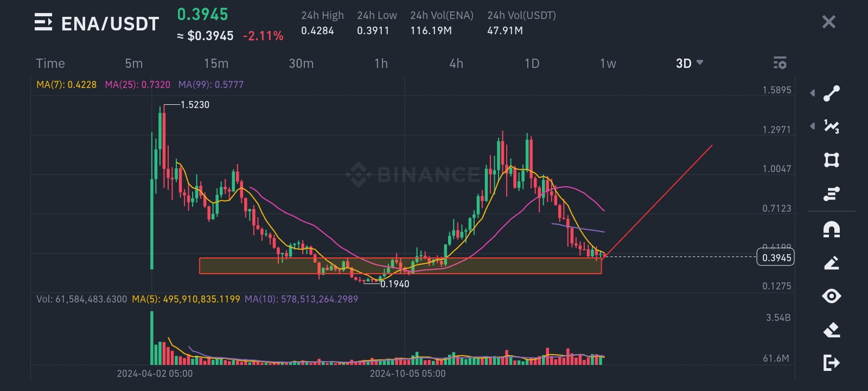Switch to the 5m interval
The image size is (868, 391).
[x=134, y=64]
